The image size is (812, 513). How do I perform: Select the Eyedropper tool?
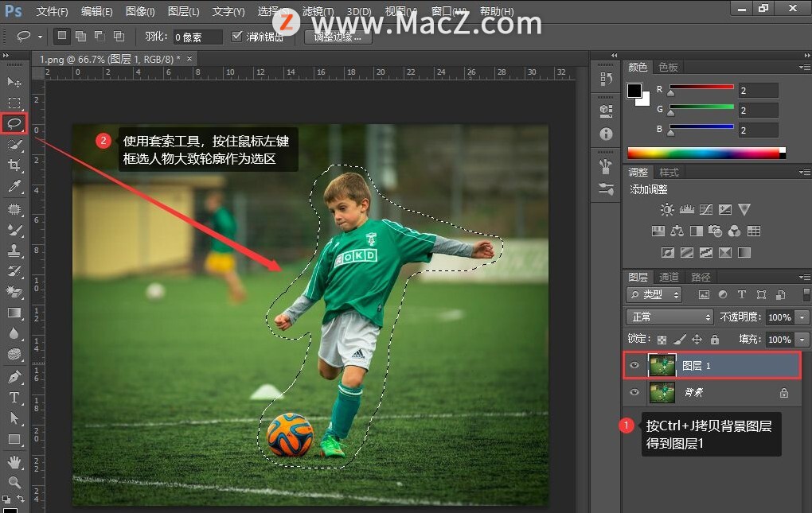pos(14,186)
